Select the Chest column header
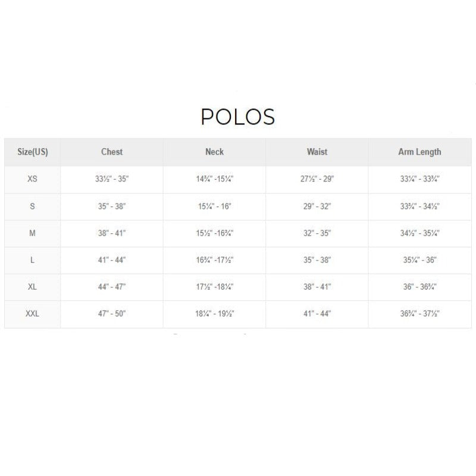Image resolution: width=476 pixels, height=476 pixels. 112,152
